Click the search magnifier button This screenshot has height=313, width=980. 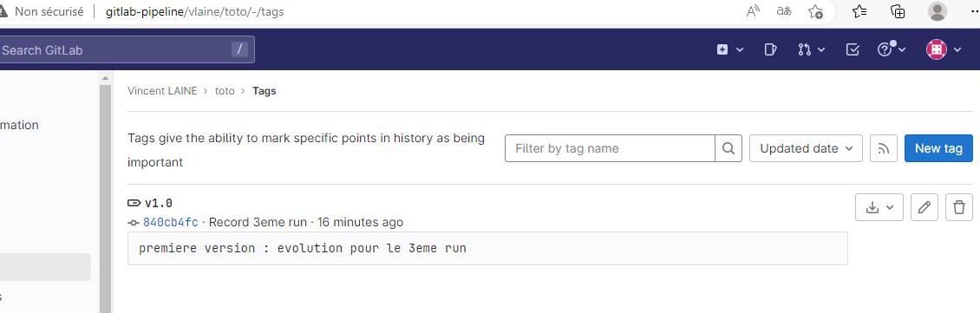728,148
